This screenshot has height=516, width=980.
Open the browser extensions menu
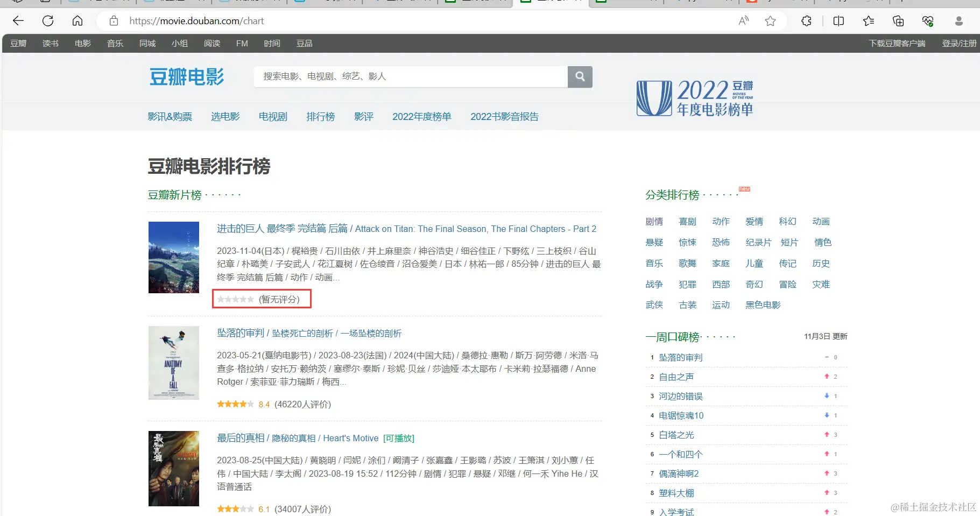pyautogui.click(x=806, y=21)
